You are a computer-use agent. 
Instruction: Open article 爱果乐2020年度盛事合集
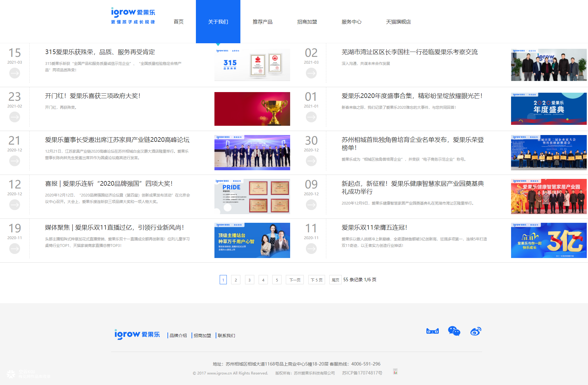pyautogui.click(x=412, y=96)
